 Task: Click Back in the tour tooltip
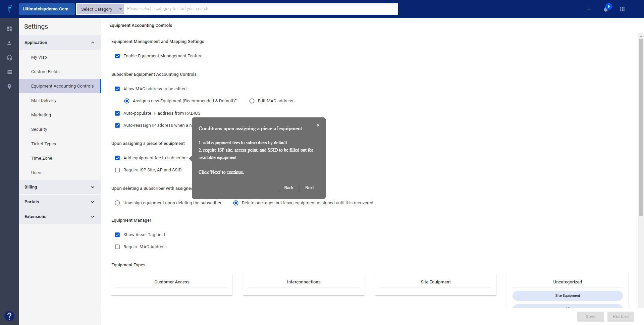[x=288, y=188]
